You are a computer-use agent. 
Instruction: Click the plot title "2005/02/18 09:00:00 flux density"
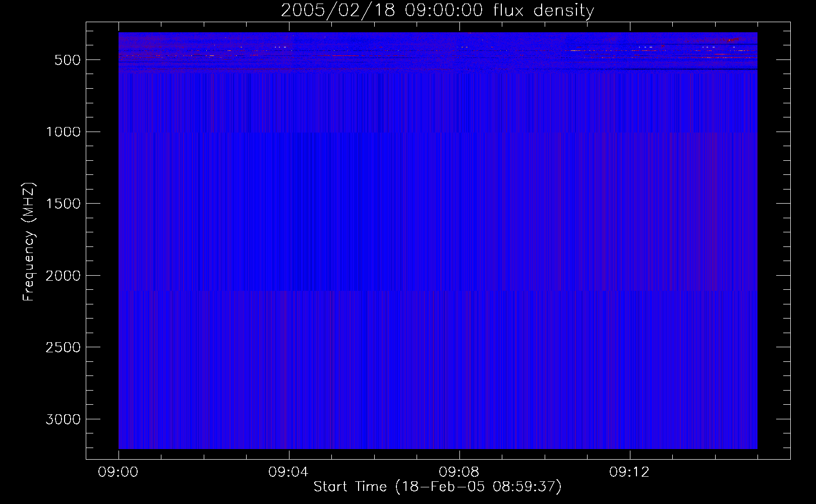[x=437, y=11]
